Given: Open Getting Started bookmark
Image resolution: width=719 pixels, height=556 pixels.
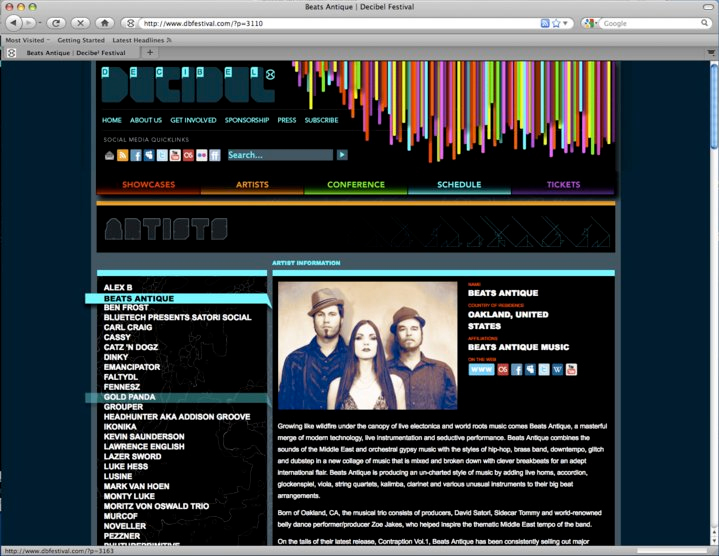Looking at the screenshot, I should [81, 40].
